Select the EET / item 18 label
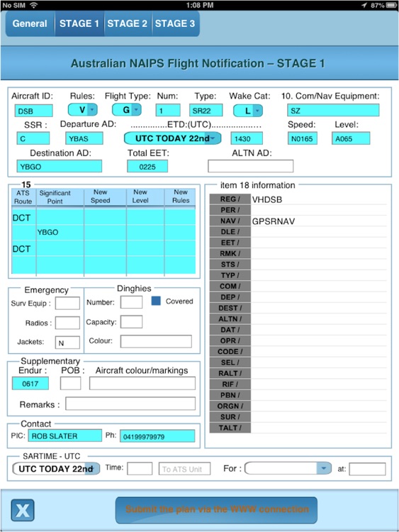399x532 pixels. pyautogui.click(x=230, y=243)
